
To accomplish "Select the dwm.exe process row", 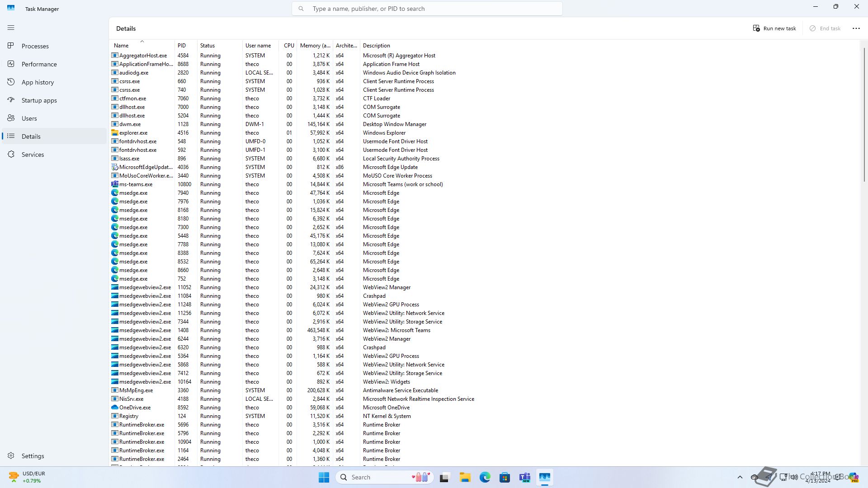I will point(484,124).
